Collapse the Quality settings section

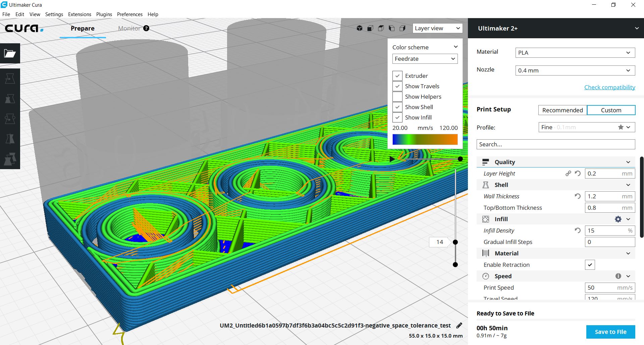pos(628,162)
